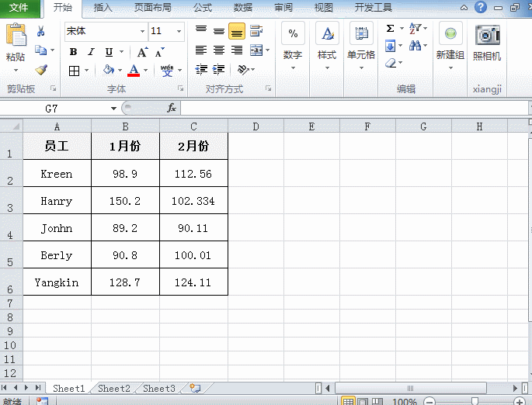Align text to middle vertically
Screen dimensions: 532x405
(219, 31)
